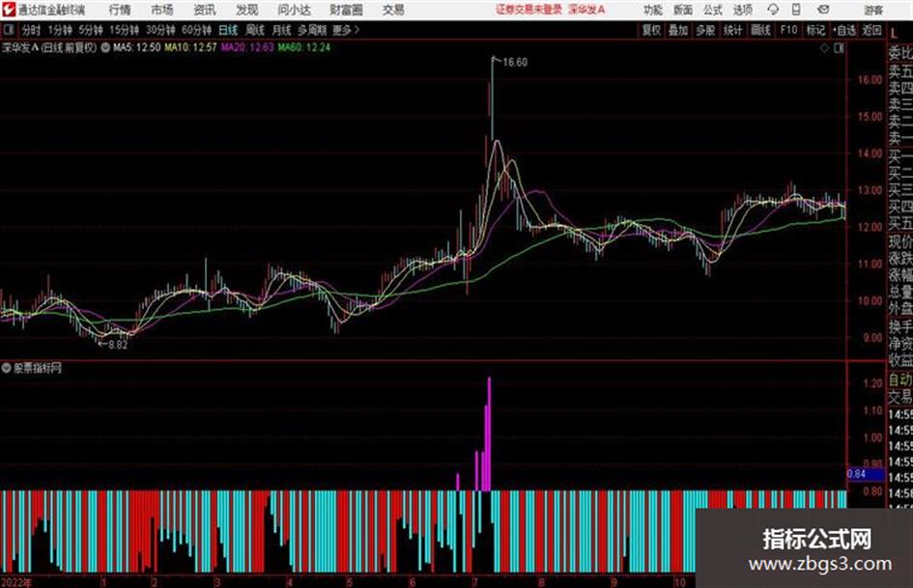Click the tallest magenta indicator bar
Screen dimensions: 913x588
click(x=489, y=434)
